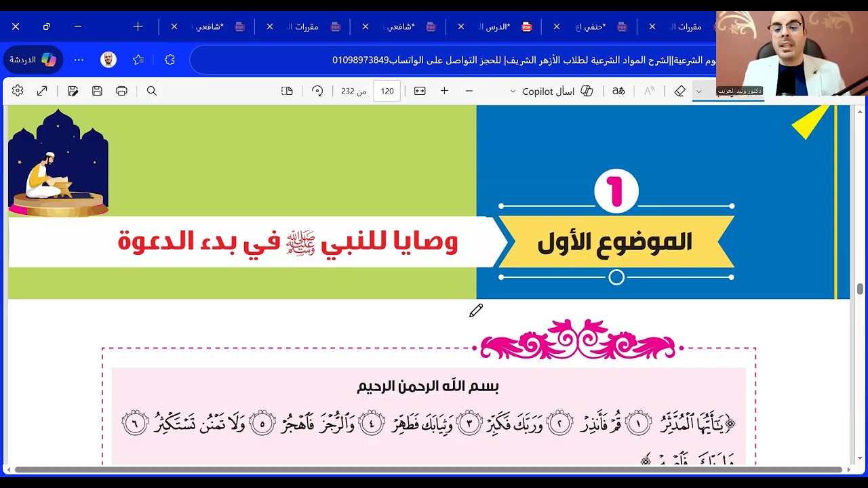Click the text بسم الله الرحمن الرحيم
The image size is (868, 488).
coord(428,386)
